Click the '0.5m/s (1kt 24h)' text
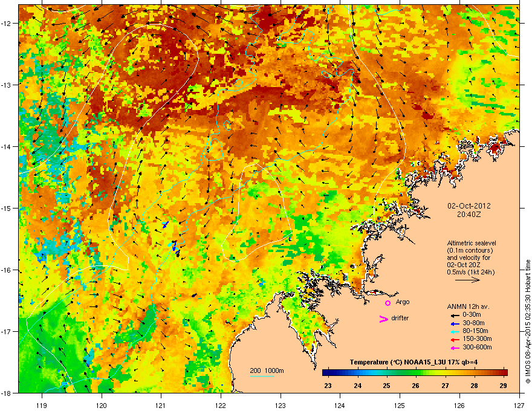This screenshot has width=532, height=411. coord(470,273)
